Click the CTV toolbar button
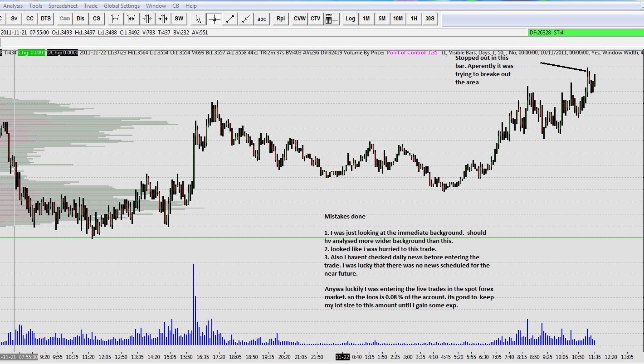This screenshot has width=644, height=364. click(316, 19)
